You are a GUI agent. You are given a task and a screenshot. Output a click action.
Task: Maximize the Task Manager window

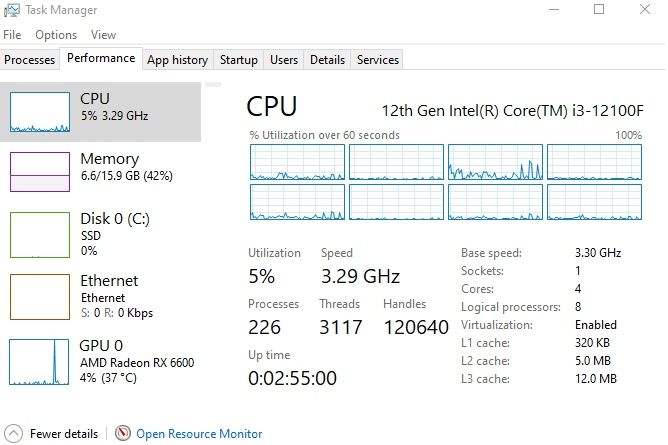pos(599,10)
